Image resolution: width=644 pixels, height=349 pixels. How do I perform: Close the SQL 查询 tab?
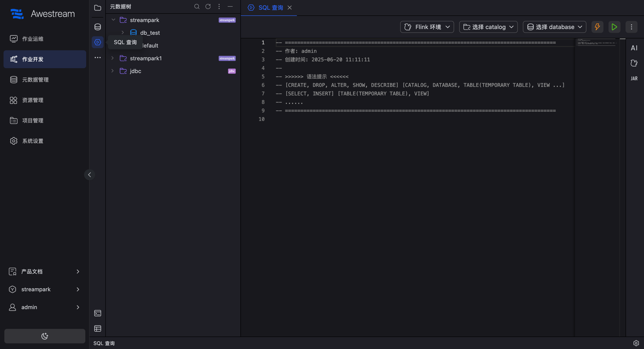[290, 8]
